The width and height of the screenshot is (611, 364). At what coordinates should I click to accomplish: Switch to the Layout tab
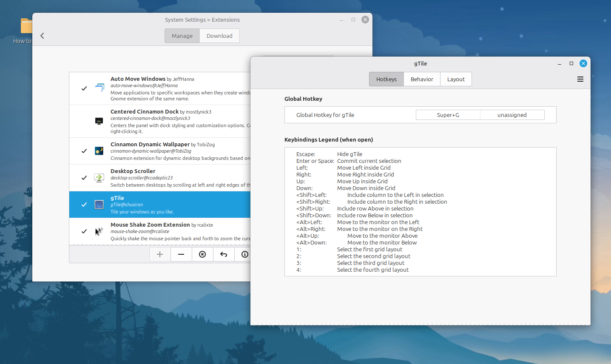click(456, 79)
